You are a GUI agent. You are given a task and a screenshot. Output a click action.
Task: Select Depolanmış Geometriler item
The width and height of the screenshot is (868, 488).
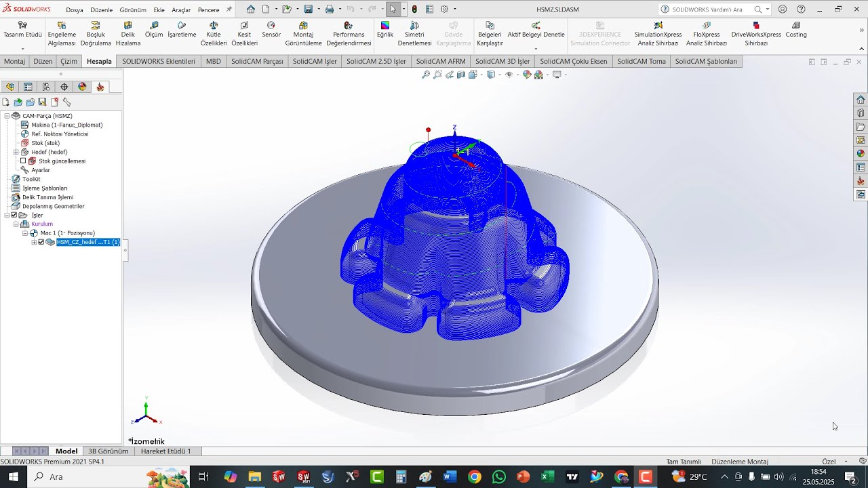[x=53, y=206]
